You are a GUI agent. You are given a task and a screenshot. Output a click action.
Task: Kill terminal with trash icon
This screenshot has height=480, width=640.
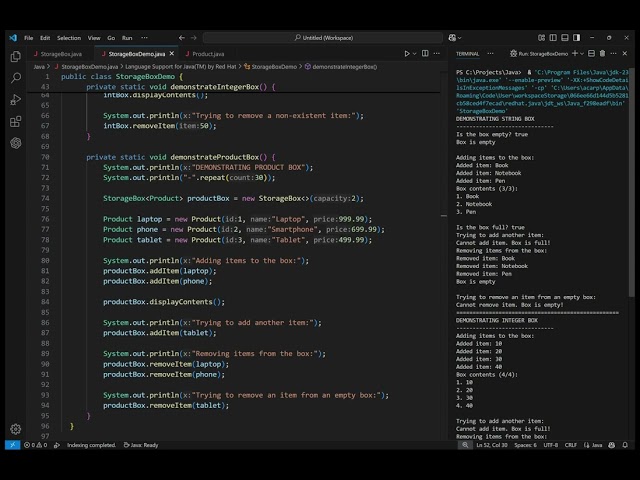pos(602,53)
